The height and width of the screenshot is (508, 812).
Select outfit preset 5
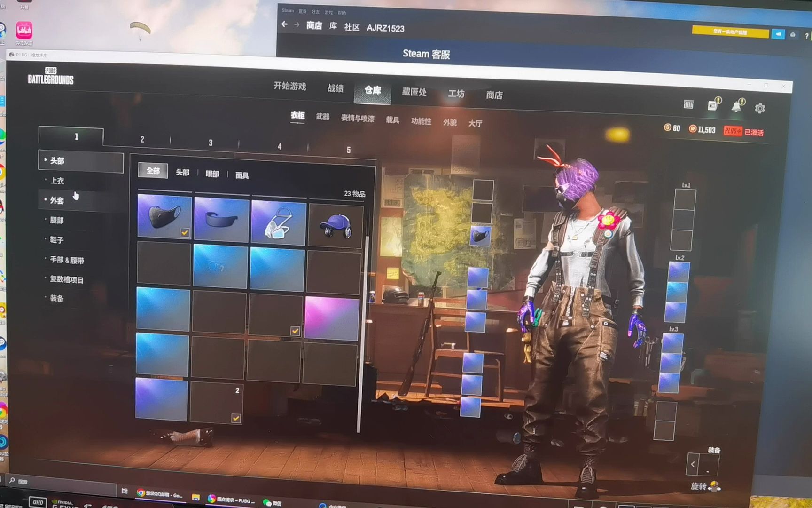click(x=349, y=150)
